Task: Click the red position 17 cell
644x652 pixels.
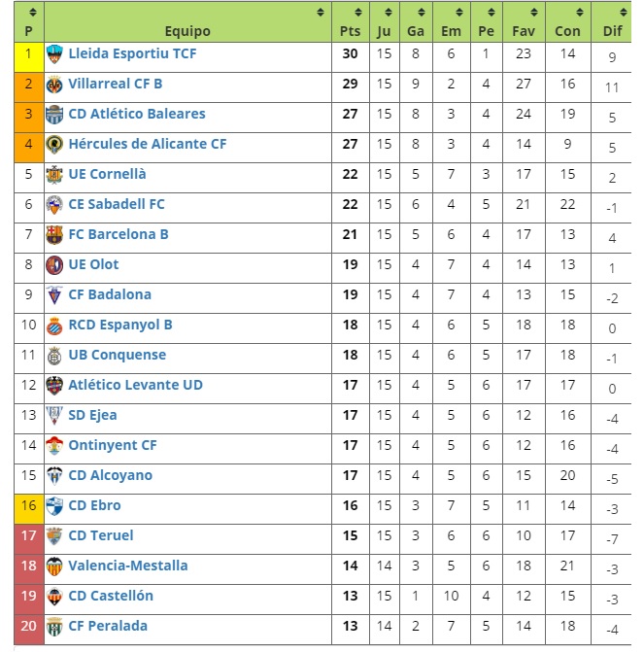Action: (29, 539)
